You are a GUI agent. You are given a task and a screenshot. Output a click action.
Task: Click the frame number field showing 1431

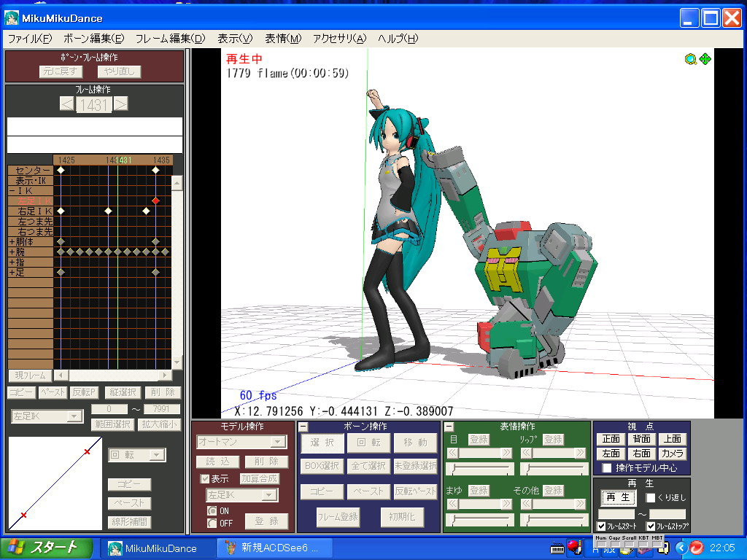(x=94, y=104)
